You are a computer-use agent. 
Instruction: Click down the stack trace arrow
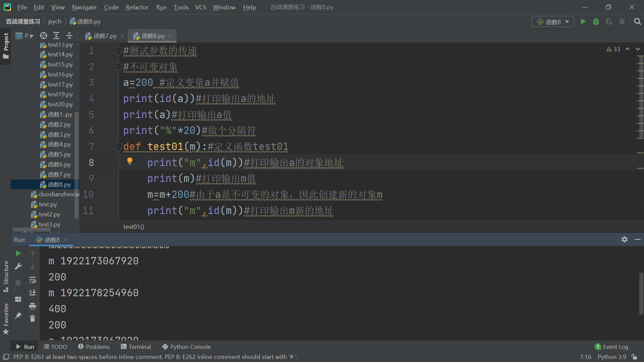(33, 267)
